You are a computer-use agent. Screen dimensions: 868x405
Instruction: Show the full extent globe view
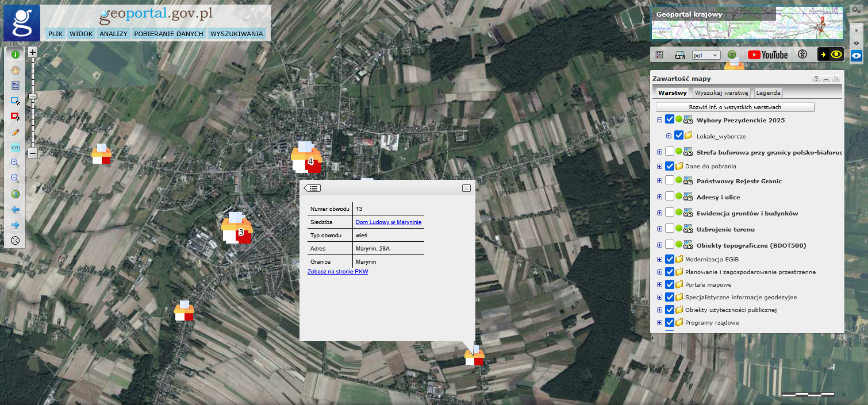tap(16, 194)
